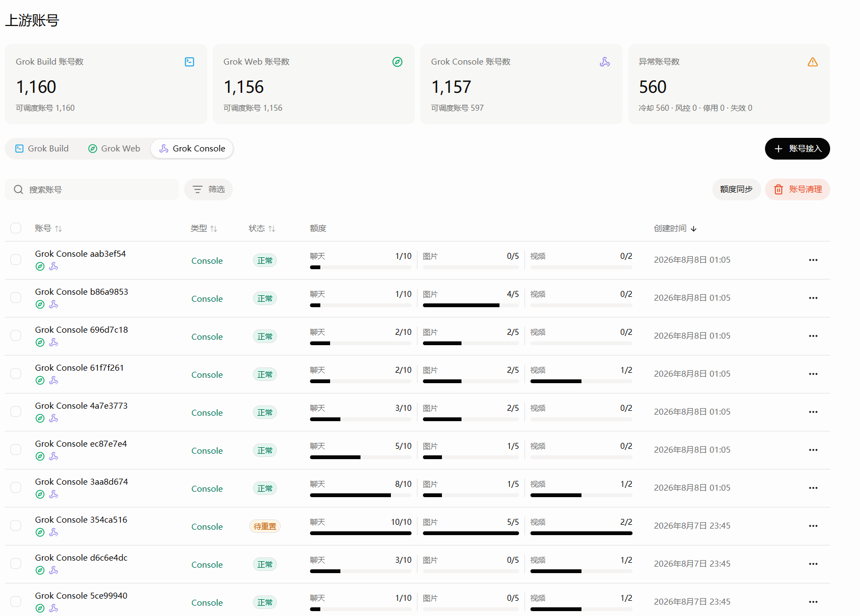Toggle the select-all header checkbox

(x=16, y=228)
